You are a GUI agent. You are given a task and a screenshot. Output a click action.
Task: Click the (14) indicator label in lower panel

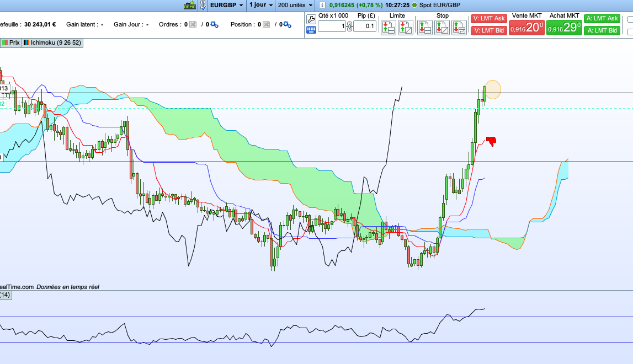pyautogui.click(x=6, y=295)
